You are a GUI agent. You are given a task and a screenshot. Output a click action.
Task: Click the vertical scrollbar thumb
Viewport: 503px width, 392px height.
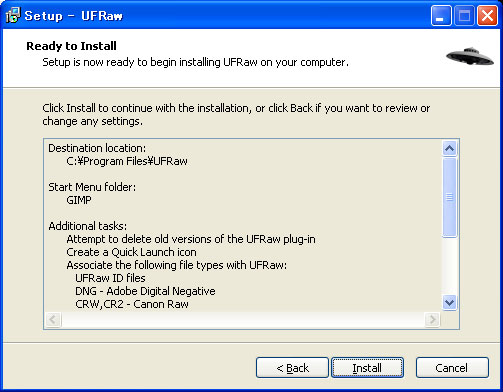coord(450,197)
